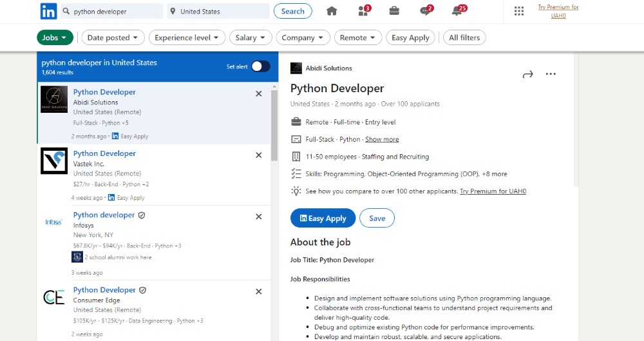Dismiss the Infosys job listing
Screen dimensions: 644x341
tap(259, 217)
